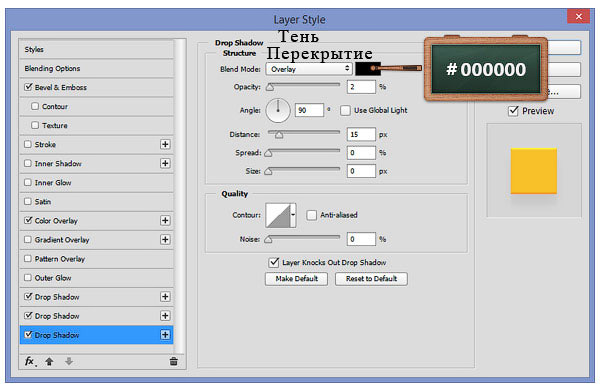Expand the Contour picker dropdown arrow
Viewport: 600px width, 390px height.
(x=293, y=215)
